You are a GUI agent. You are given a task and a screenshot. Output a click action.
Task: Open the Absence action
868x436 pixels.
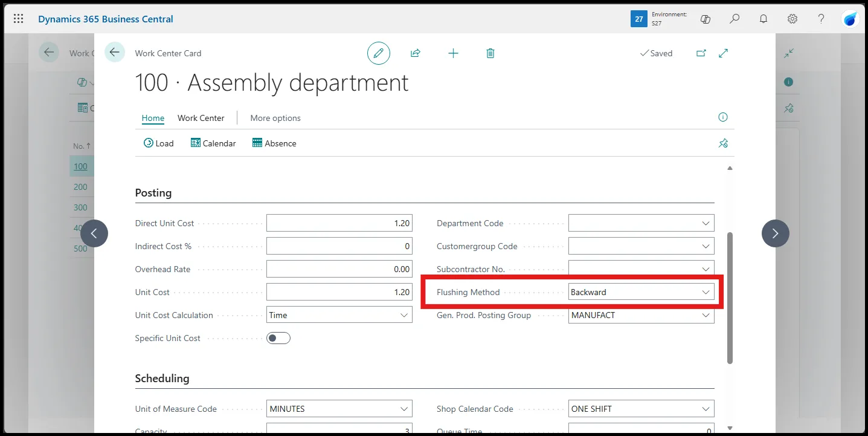coord(274,143)
